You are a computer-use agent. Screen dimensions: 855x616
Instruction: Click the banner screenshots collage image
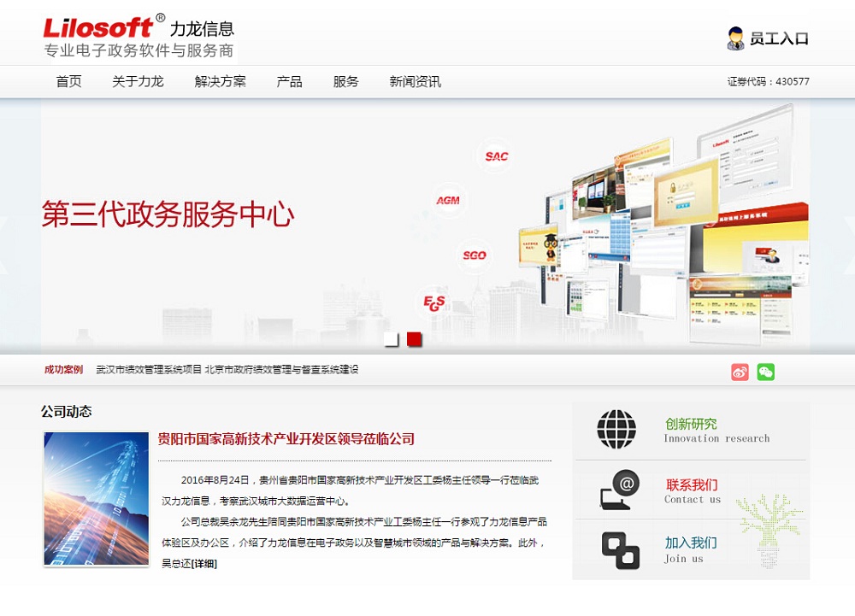coord(662,226)
